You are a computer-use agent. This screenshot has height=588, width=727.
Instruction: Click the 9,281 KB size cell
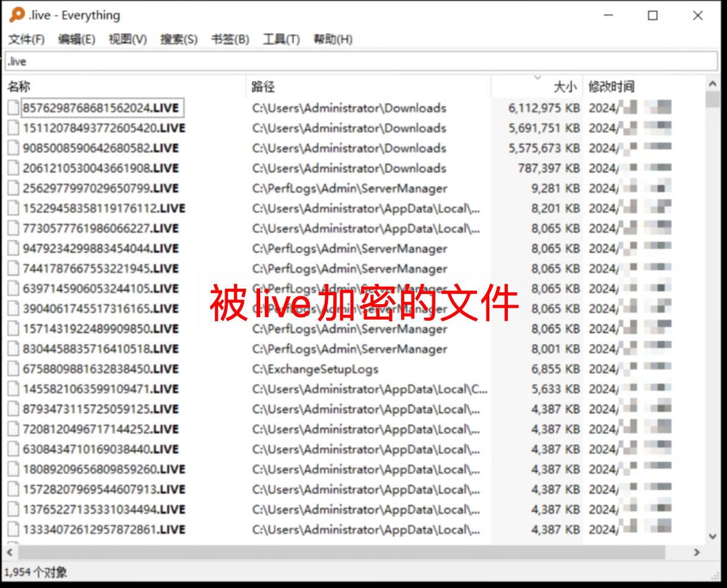click(555, 188)
